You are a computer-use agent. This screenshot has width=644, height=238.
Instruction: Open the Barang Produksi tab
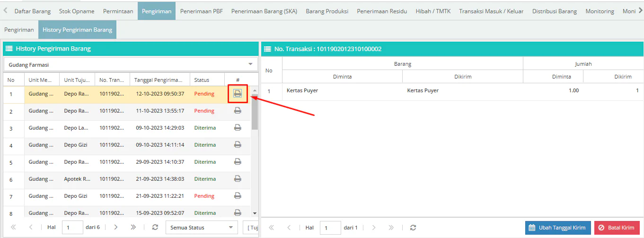pyautogui.click(x=327, y=11)
